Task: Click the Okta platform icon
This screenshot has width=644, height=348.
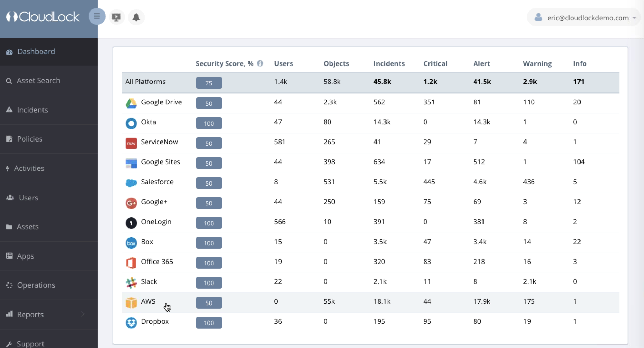Action: pos(131,123)
